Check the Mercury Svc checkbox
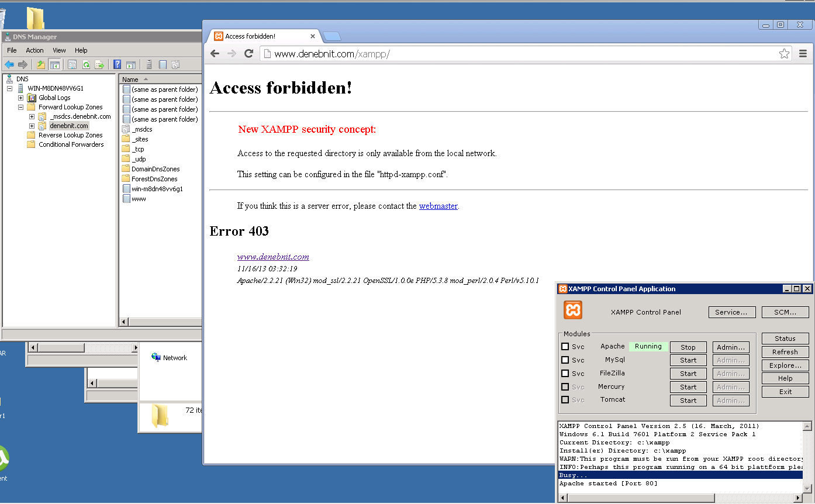 click(565, 386)
